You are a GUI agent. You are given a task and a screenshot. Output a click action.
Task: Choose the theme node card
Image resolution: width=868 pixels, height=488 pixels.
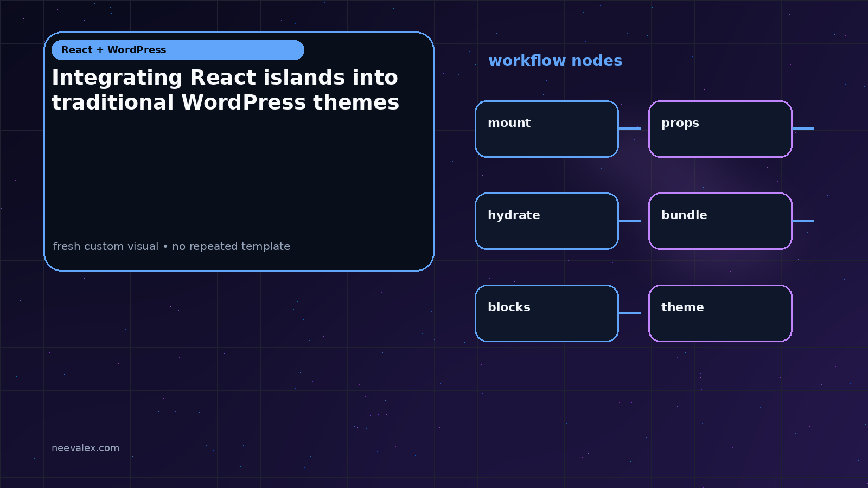tap(720, 313)
